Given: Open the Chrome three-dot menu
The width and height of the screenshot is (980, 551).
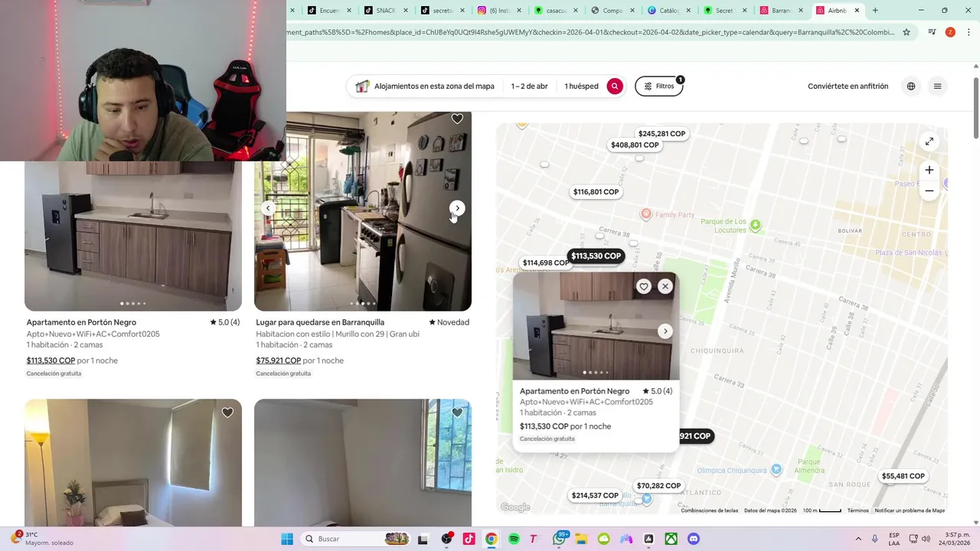Looking at the screenshot, I should coord(969,32).
